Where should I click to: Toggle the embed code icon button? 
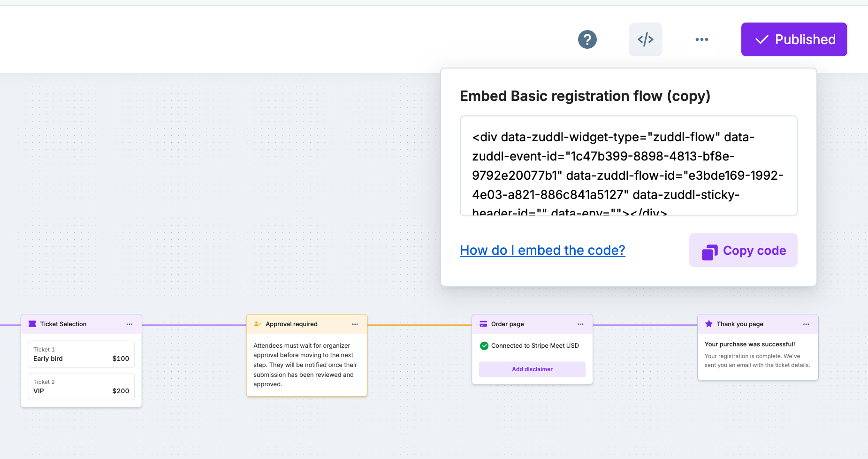tap(645, 39)
